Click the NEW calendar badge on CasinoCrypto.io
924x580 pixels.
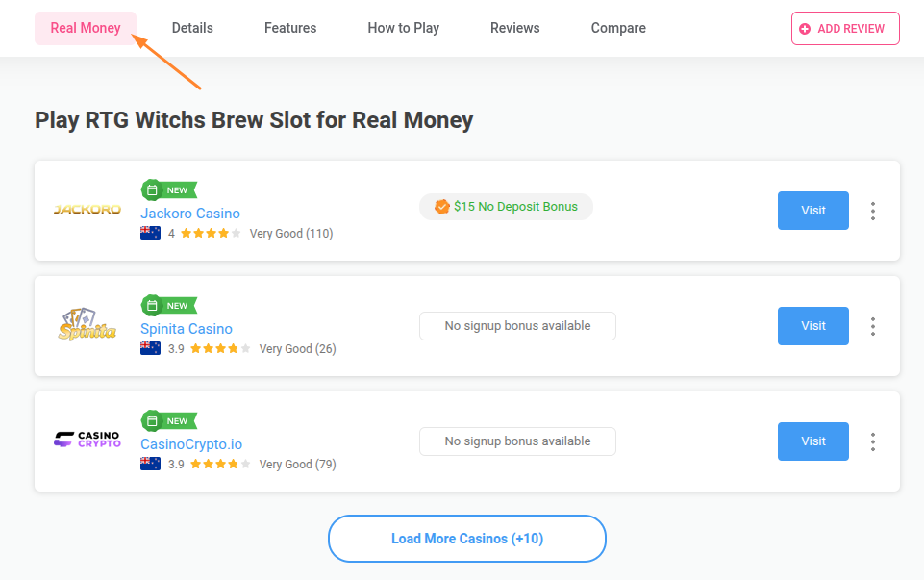click(x=169, y=421)
